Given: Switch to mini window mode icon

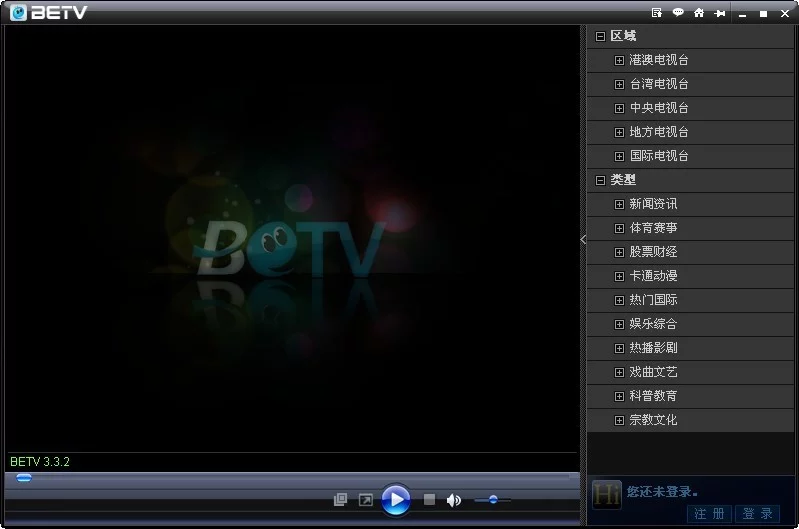Looking at the screenshot, I should (340, 499).
